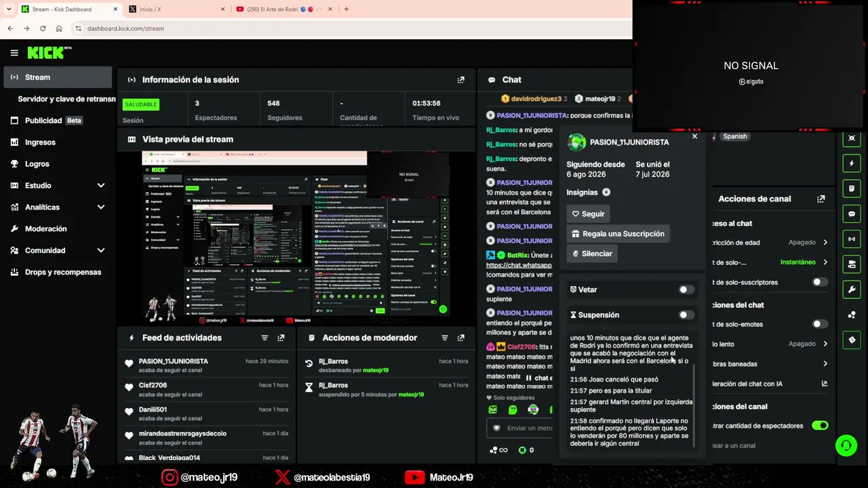The width and height of the screenshot is (868, 488).
Task: Switch to the Inicio / X browser tab
Action: pyautogui.click(x=176, y=9)
